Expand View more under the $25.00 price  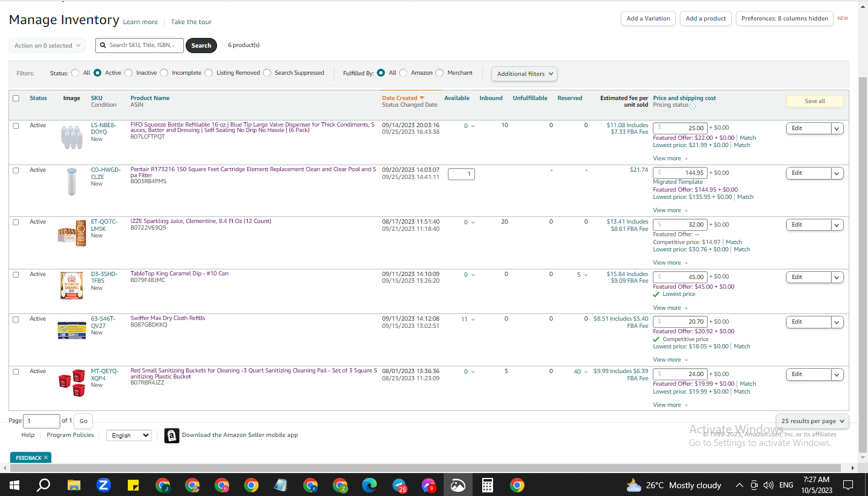coord(670,159)
